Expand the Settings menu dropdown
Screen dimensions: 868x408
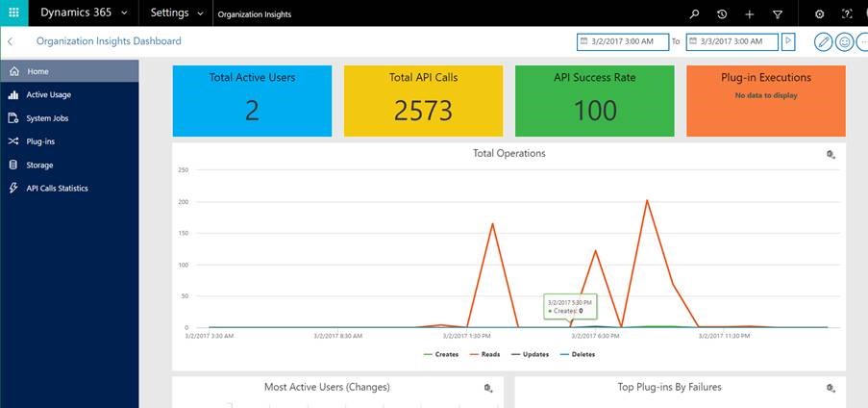[x=199, y=13]
